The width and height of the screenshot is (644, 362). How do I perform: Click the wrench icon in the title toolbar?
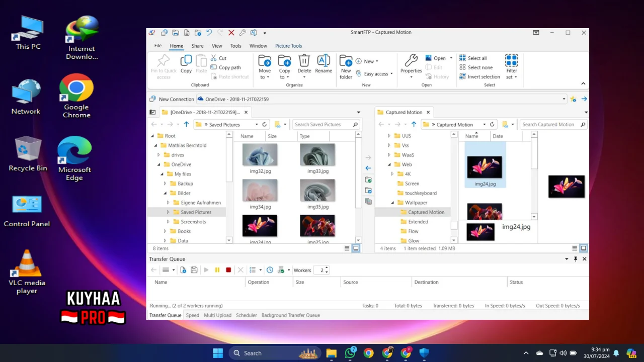243,33
